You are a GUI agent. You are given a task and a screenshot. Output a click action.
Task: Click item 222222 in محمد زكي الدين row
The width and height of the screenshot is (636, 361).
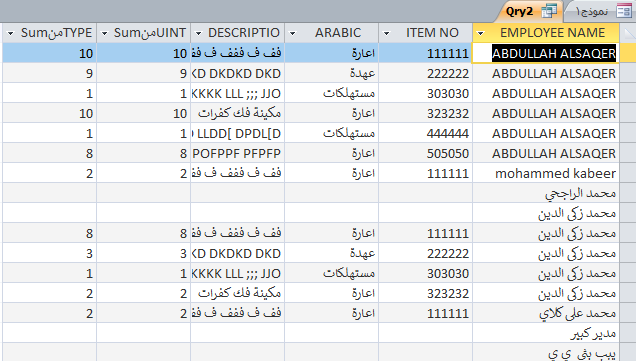pos(425,253)
